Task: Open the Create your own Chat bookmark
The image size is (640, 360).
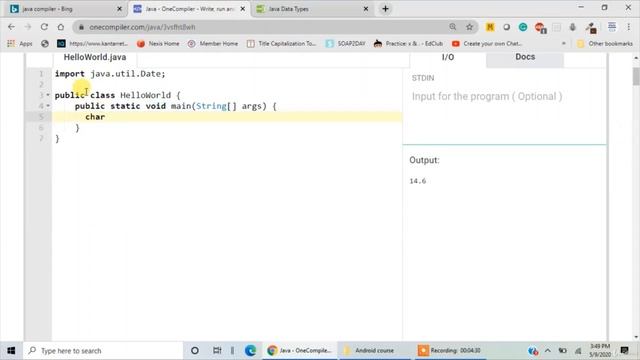Action: click(487, 44)
